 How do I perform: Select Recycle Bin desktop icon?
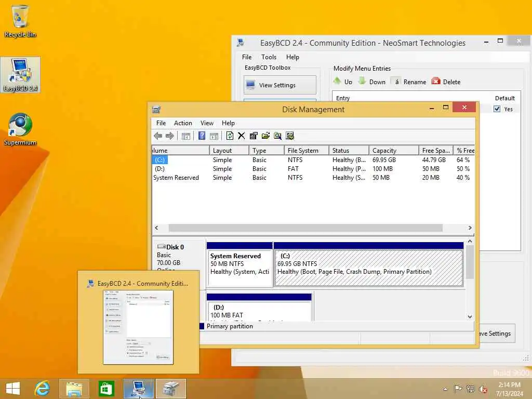click(20, 21)
